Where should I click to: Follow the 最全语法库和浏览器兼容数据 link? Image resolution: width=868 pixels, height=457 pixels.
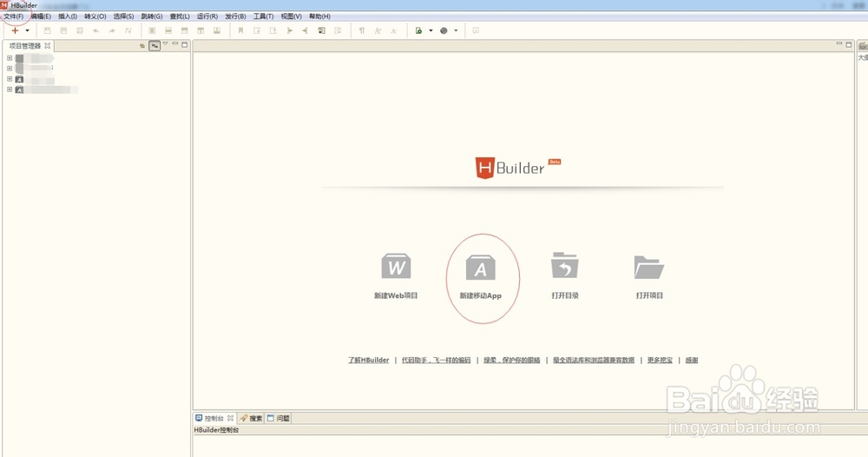click(x=594, y=360)
